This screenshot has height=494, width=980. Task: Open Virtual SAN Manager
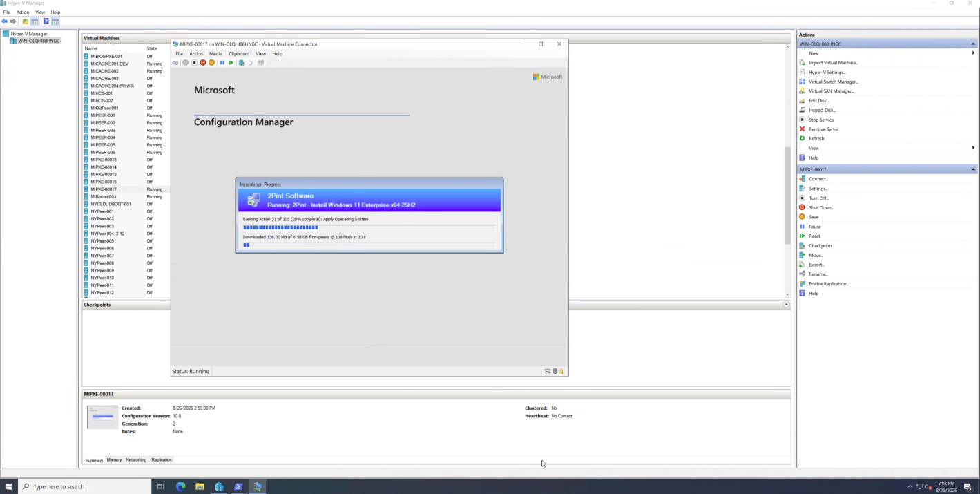pos(831,91)
